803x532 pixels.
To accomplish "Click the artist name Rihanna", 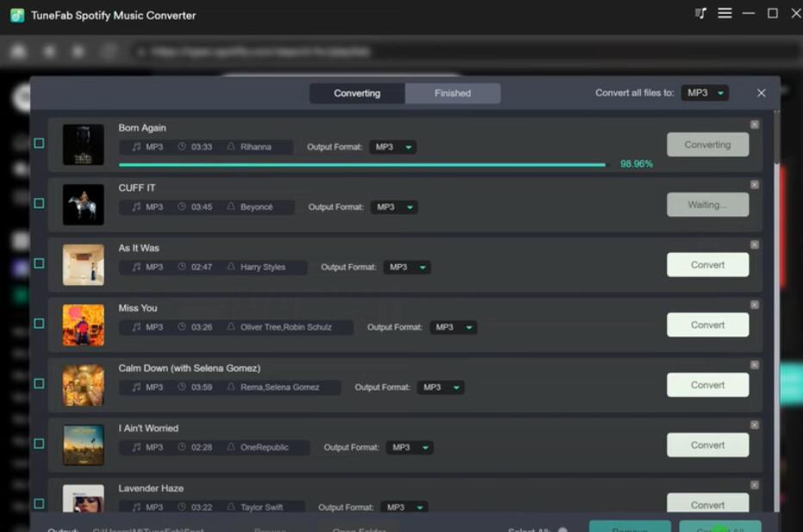I will tap(256, 147).
